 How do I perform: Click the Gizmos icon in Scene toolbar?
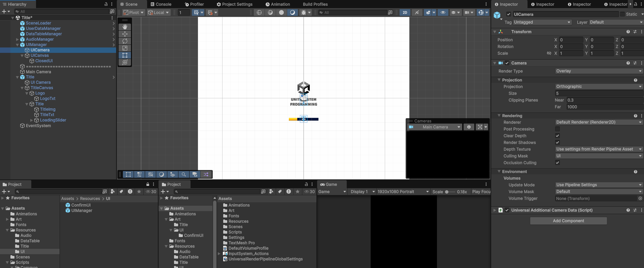[481, 12]
